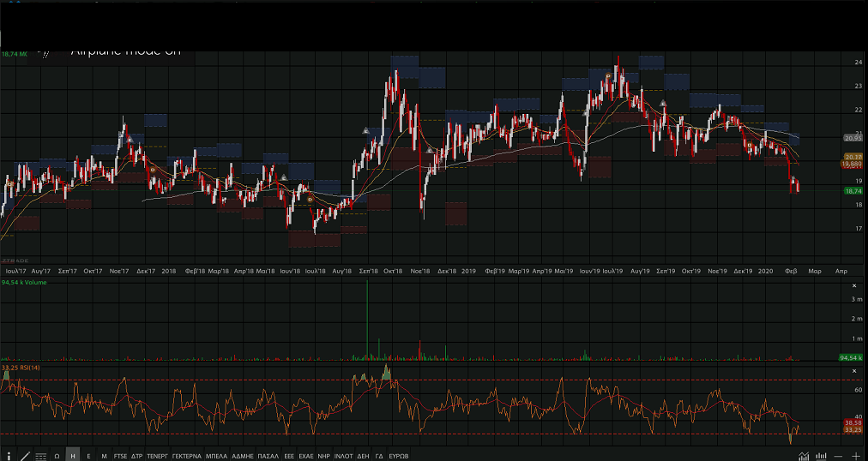868x461 pixels.
Task: Switch to the M timeframe
Action: coord(104,457)
